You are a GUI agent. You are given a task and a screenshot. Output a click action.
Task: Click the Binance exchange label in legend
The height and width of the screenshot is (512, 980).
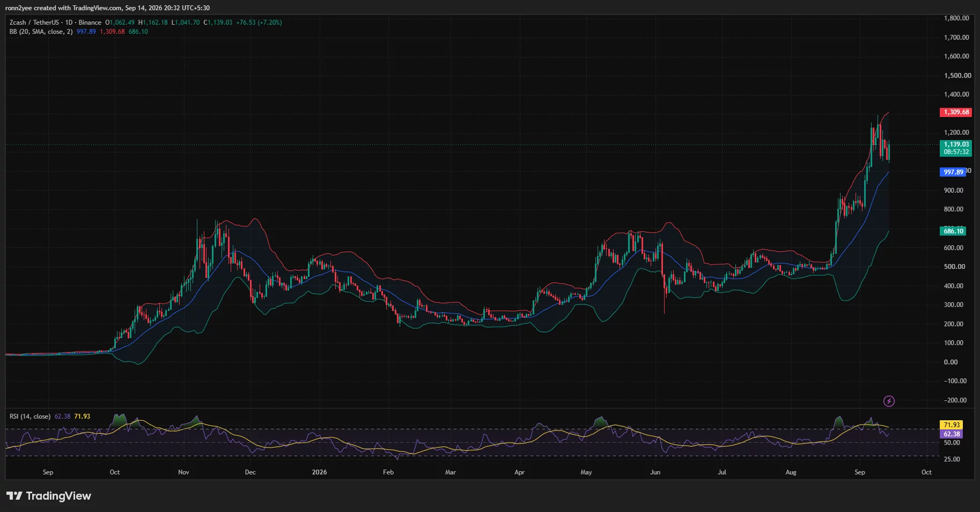90,23
